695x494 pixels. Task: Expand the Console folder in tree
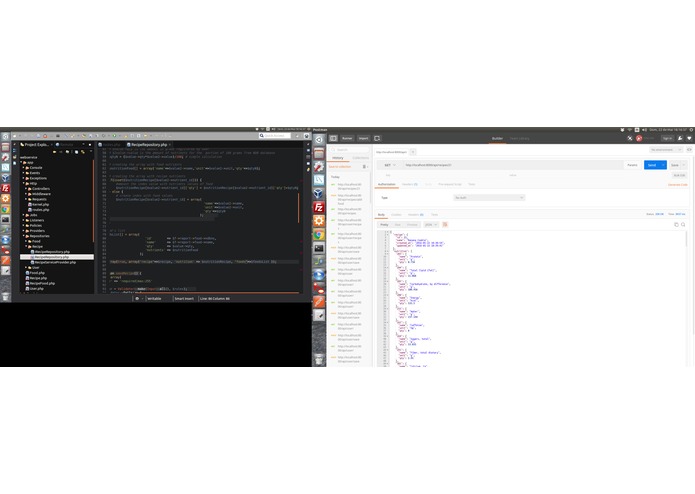pos(23,167)
